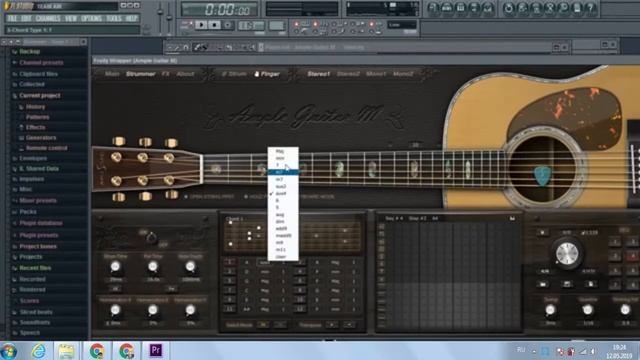Click the RU language indicator in tray

(x=521, y=350)
